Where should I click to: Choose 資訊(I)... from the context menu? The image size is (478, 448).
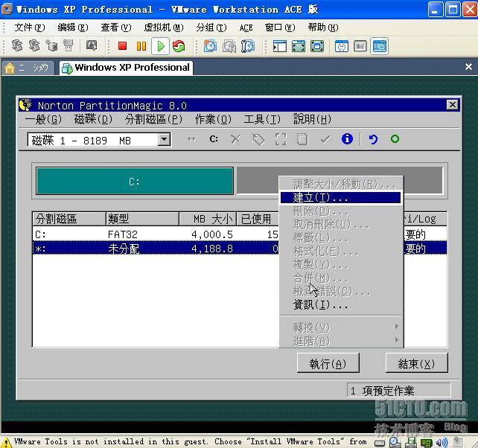pos(340,304)
